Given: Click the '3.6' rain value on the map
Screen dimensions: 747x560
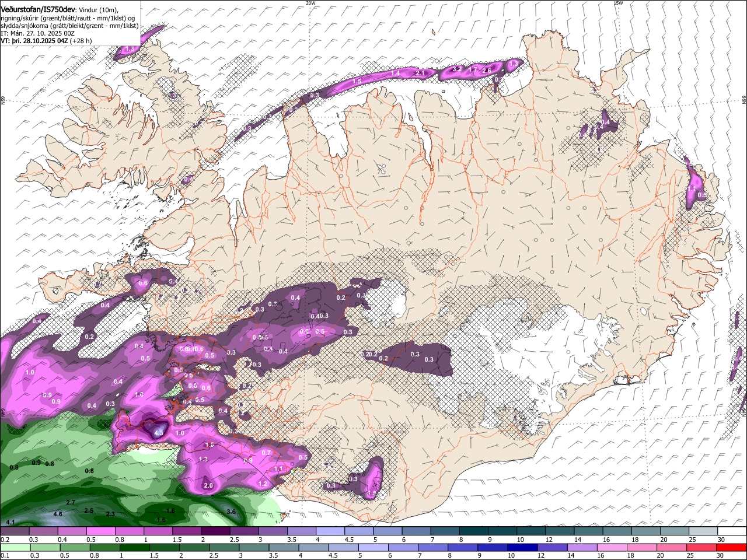Looking at the screenshot, I should 231,512.
